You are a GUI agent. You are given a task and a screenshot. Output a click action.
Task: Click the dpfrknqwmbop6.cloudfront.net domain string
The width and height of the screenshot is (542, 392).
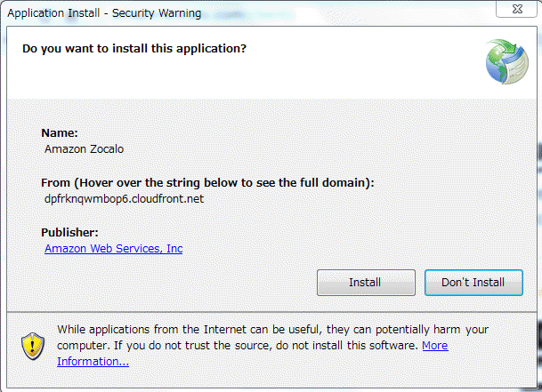coord(124,199)
